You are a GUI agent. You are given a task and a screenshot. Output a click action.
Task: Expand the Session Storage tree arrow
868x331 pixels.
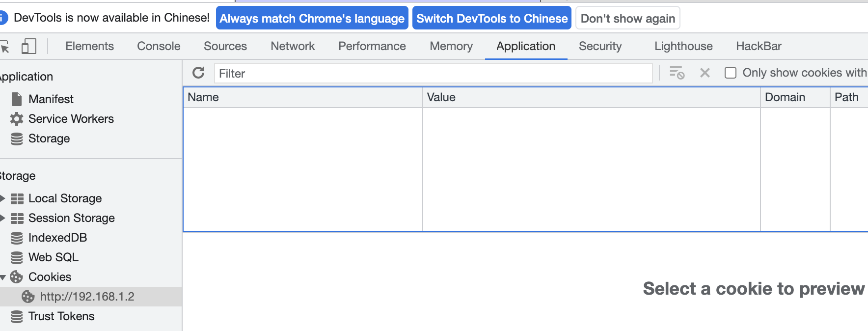coord(2,218)
